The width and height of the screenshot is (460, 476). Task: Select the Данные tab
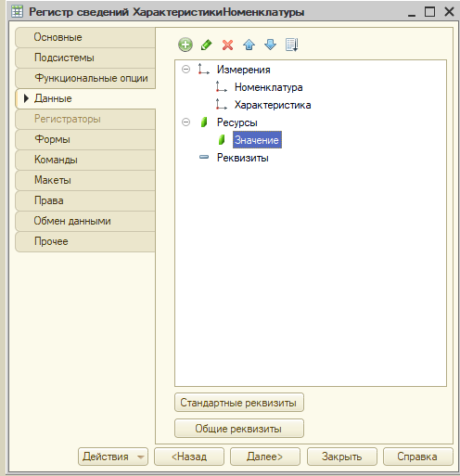pyautogui.click(x=85, y=98)
